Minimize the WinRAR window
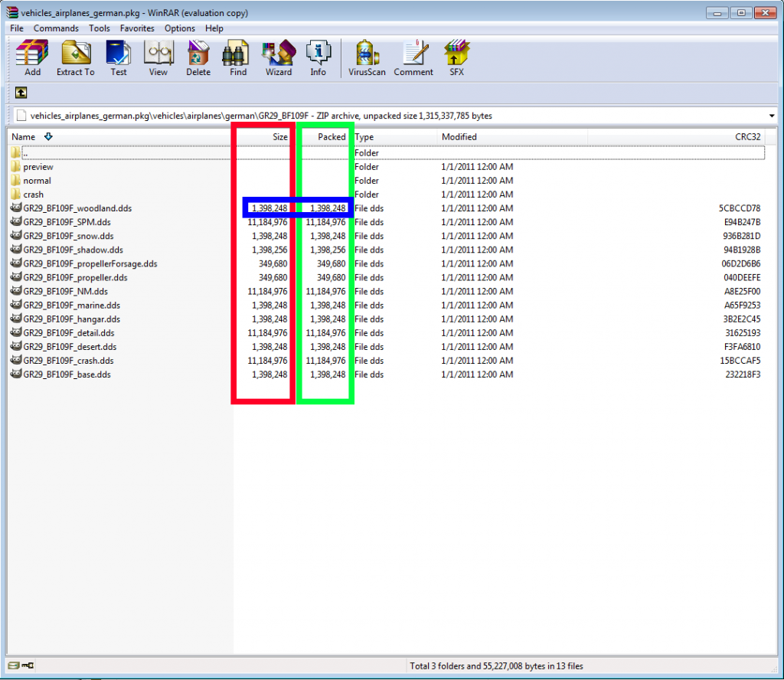 717,12
